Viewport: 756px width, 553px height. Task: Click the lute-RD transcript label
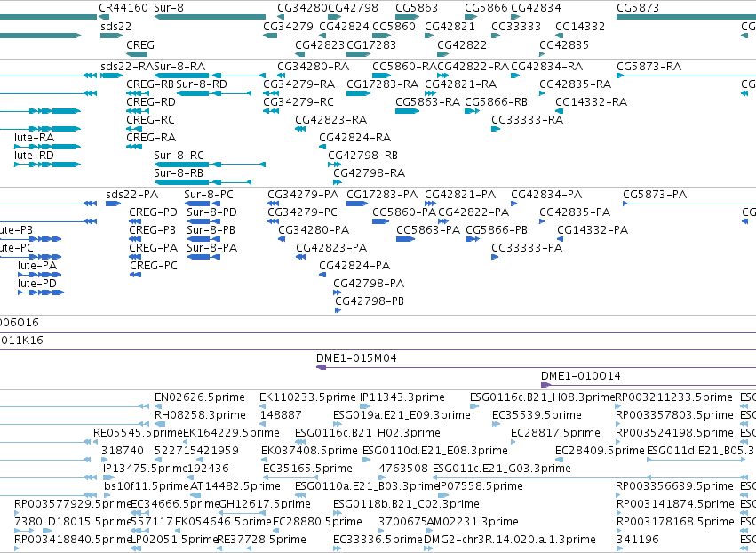[34, 155]
